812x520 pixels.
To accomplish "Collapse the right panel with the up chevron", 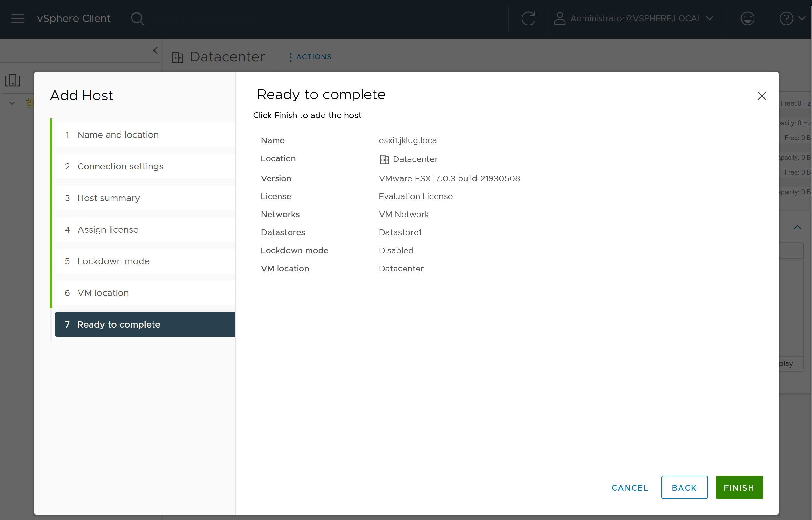I will (797, 227).
